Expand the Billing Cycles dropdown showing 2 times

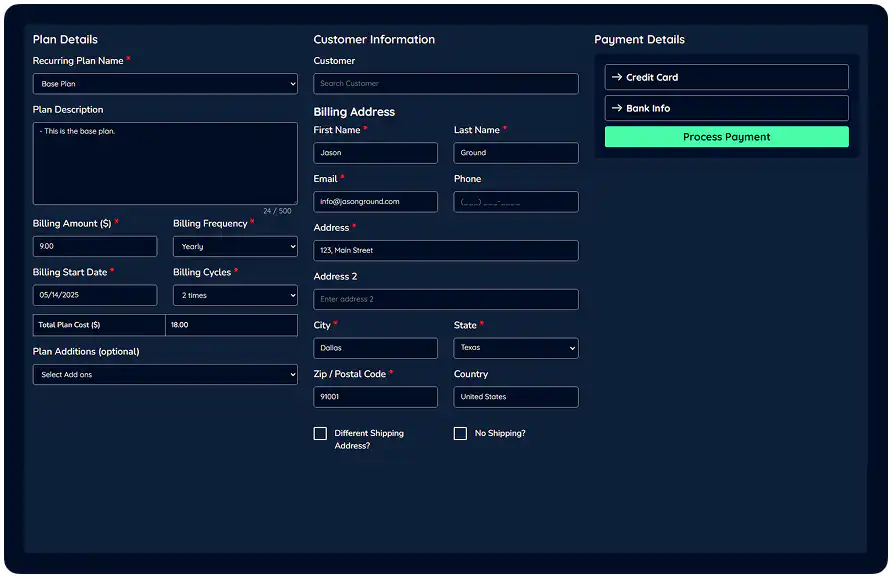(x=235, y=295)
